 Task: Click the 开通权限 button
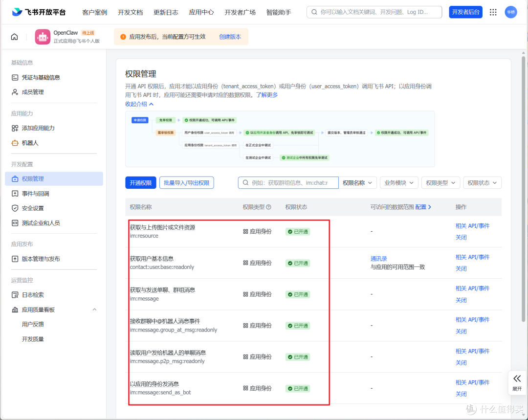pyautogui.click(x=141, y=182)
